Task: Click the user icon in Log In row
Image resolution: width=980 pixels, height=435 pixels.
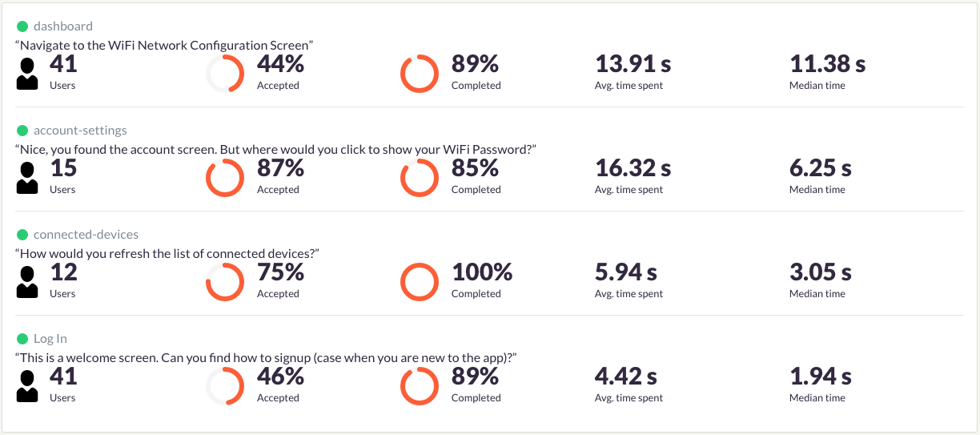Action: coord(27,386)
